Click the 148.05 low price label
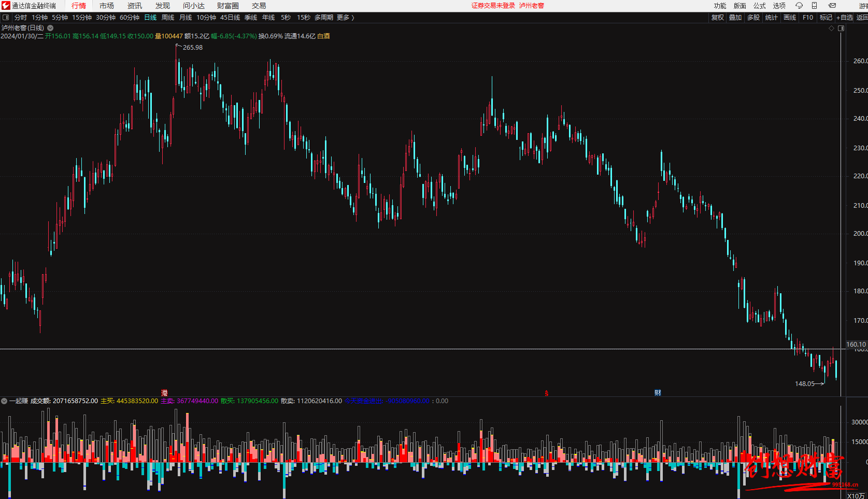Image resolution: width=868 pixels, height=499 pixels. (805, 384)
